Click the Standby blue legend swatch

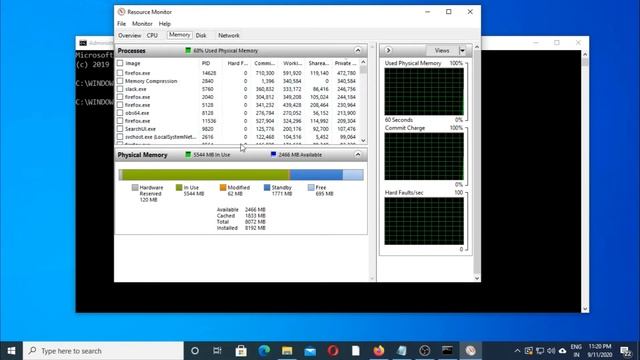(x=267, y=187)
